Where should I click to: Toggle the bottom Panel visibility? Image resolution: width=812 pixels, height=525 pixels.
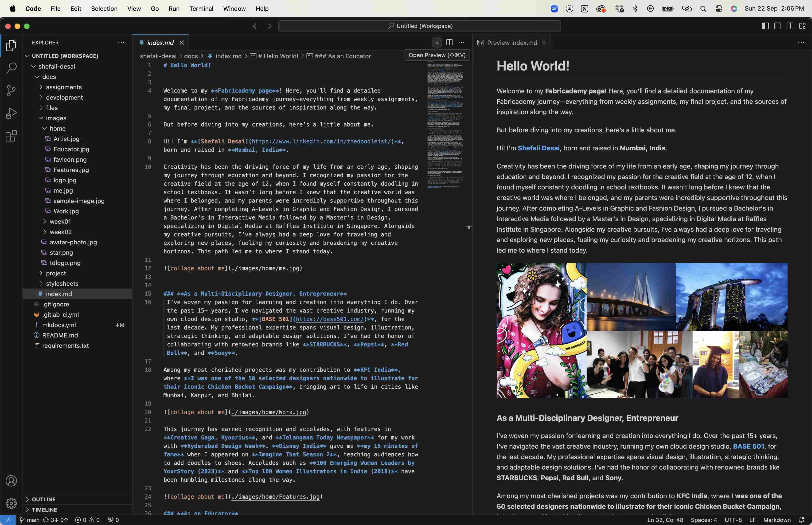click(x=778, y=26)
